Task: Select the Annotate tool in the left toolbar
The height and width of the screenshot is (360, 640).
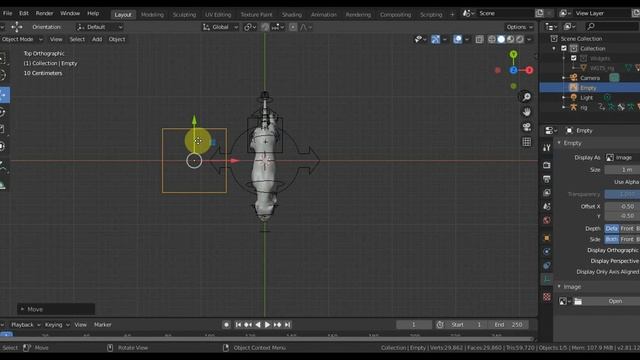Action: [x=3, y=165]
